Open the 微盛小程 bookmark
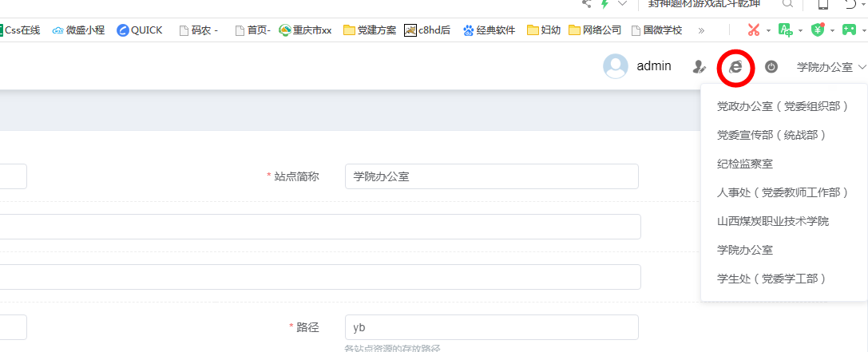The image size is (868, 352). (78, 30)
